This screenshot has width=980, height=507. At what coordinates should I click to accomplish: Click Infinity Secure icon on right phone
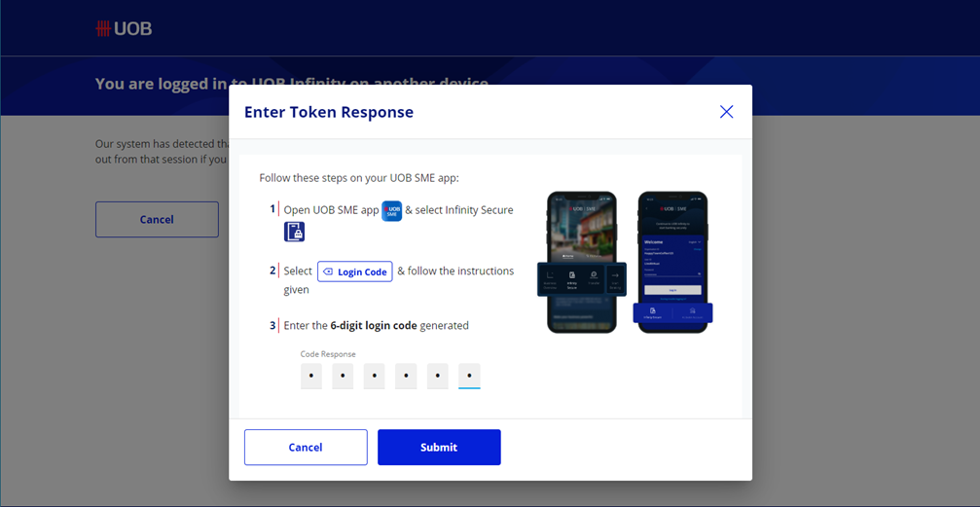652,313
